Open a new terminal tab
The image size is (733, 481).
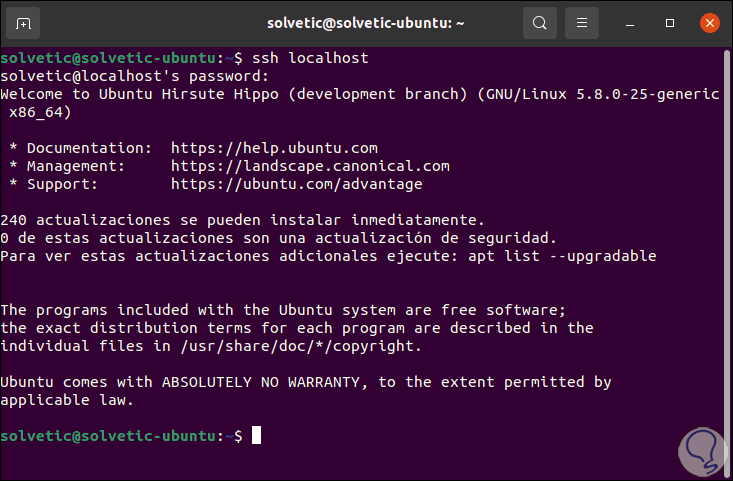[24, 22]
